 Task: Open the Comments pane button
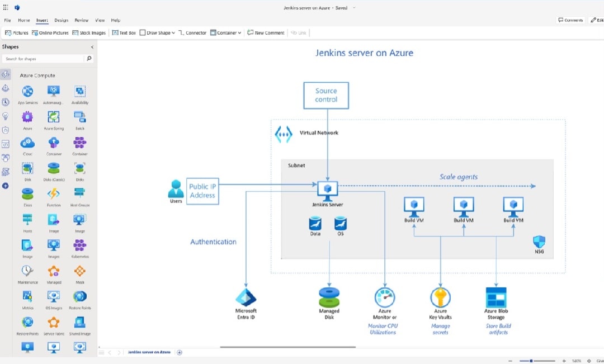click(570, 20)
